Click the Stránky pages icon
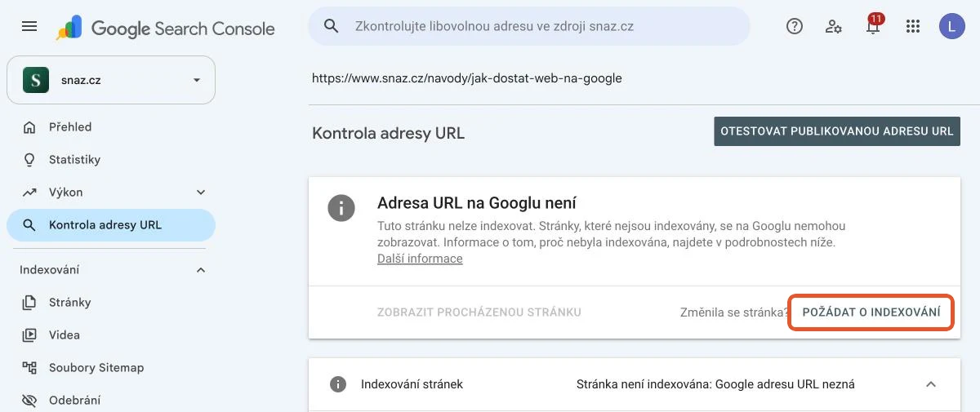 point(29,303)
